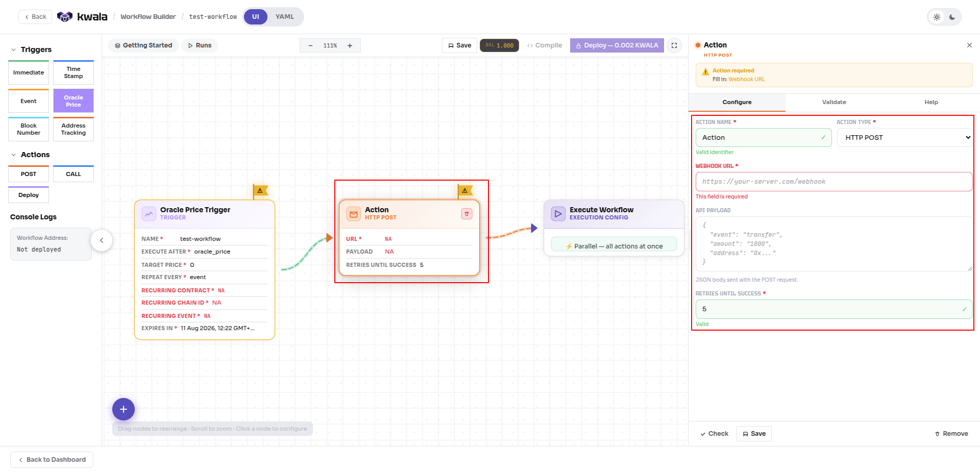Toggle fullscreen canvas icon

674,45
